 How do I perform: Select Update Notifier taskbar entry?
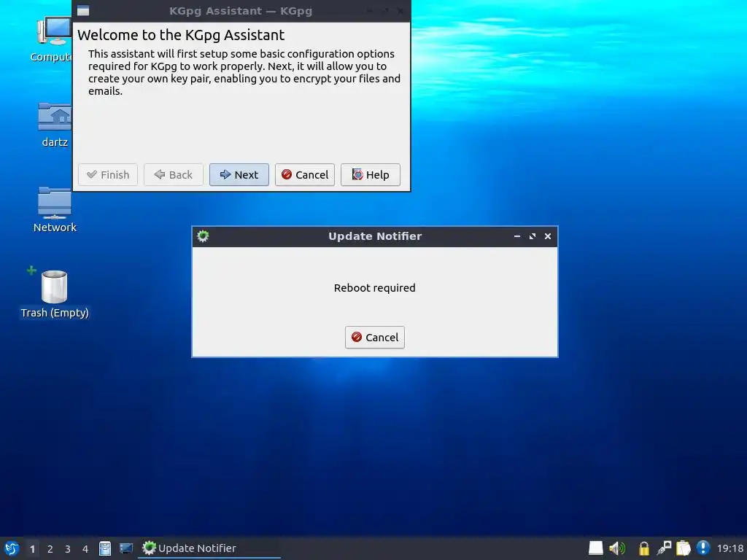pyautogui.click(x=209, y=548)
